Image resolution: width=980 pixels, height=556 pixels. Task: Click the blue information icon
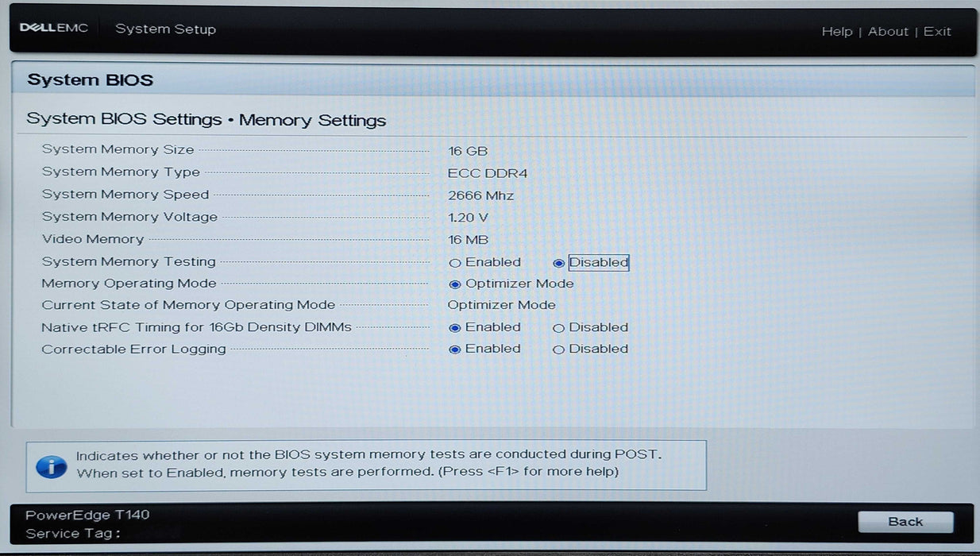click(52, 465)
